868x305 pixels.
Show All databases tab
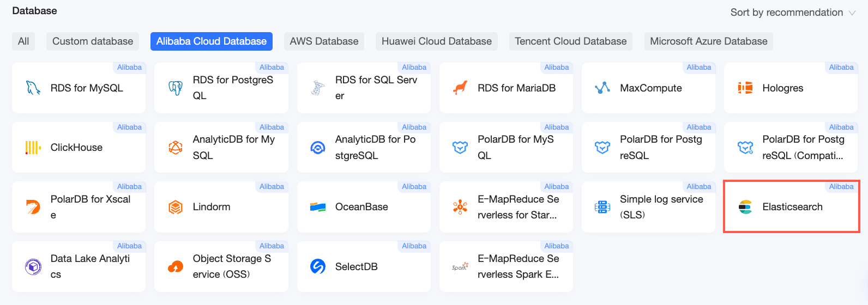pyautogui.click(x=23, y=41)
